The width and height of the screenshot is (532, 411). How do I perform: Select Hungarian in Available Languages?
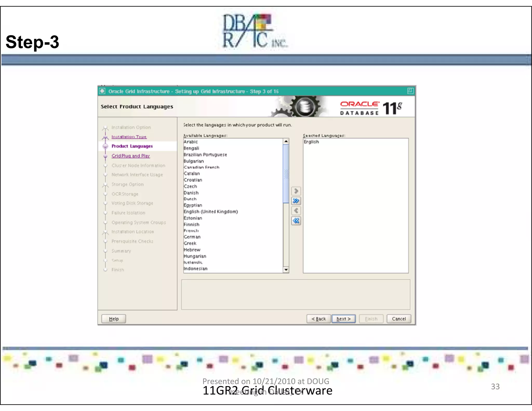tap(233, 256)
